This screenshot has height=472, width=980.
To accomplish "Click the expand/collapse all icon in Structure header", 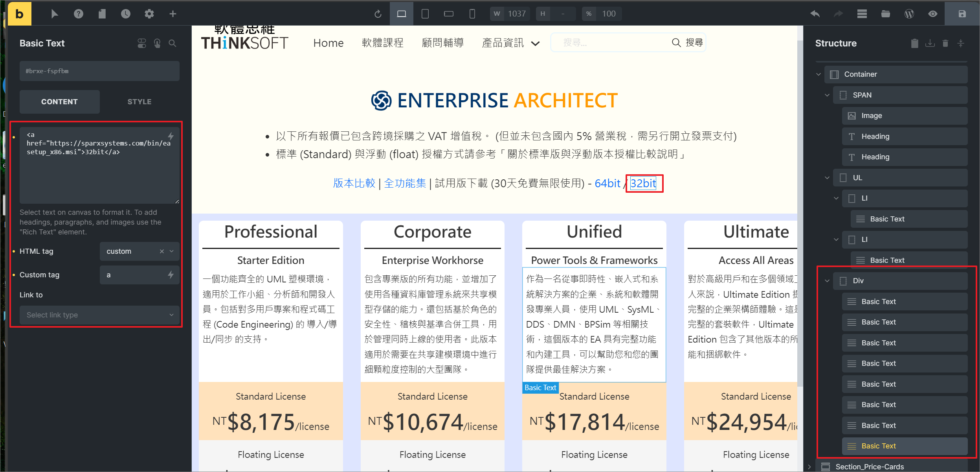I will 961,43.
